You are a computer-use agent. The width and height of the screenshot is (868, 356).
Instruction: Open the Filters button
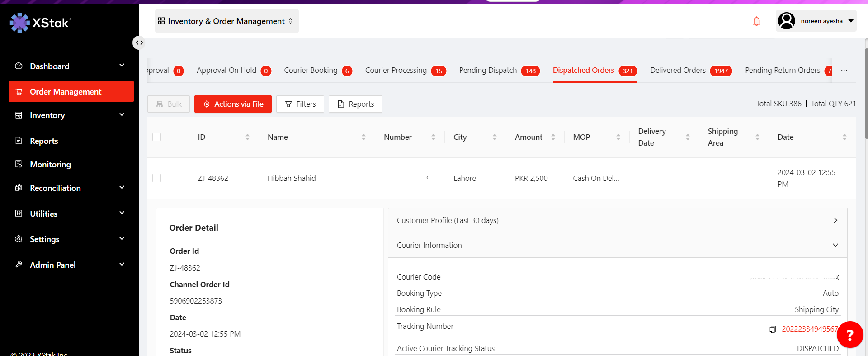tap(300, 104)
